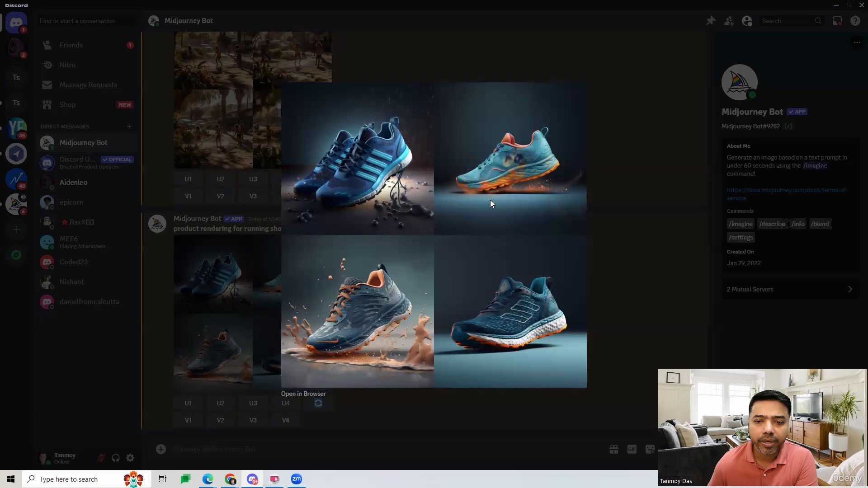
Task: Select the Midjourney Bot direct message
Action: 87,143
